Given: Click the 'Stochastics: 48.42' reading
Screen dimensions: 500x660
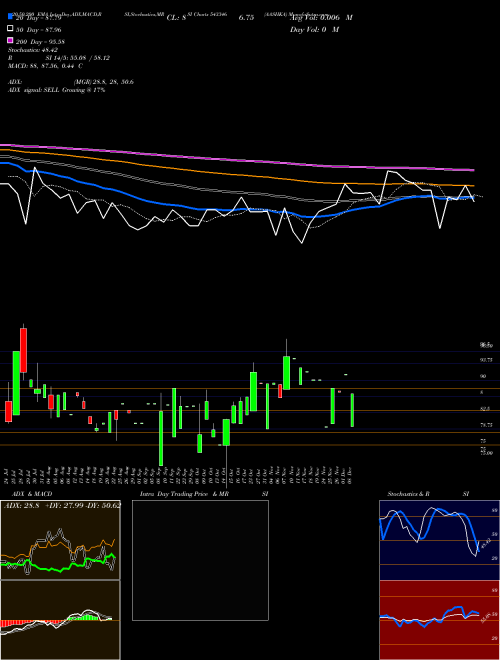Looking at the screenshot, I should click(x=33, y=50).
